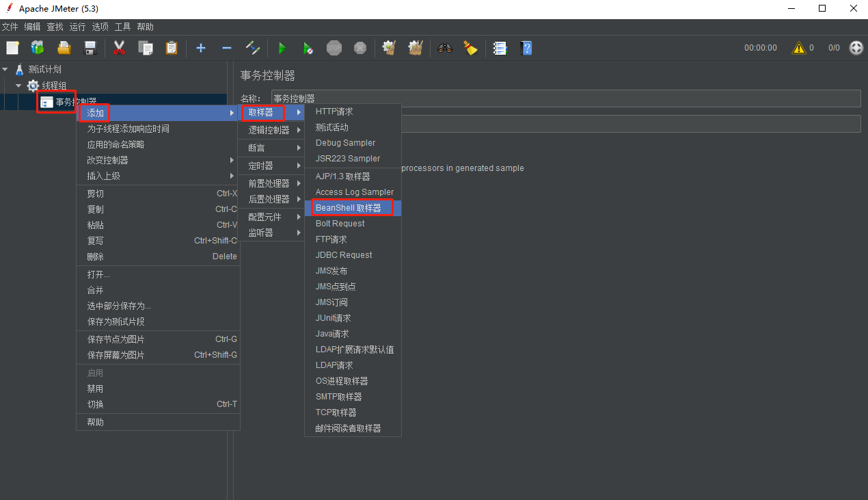Open the 编辑 menu
This screenshot has height=500, width=868.
point(32,27)
